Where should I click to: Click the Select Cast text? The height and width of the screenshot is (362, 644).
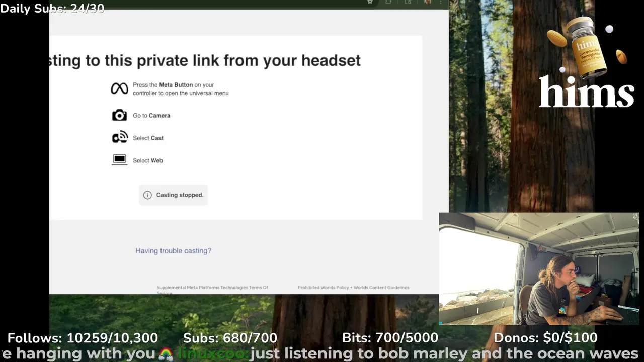pos(148,138)
